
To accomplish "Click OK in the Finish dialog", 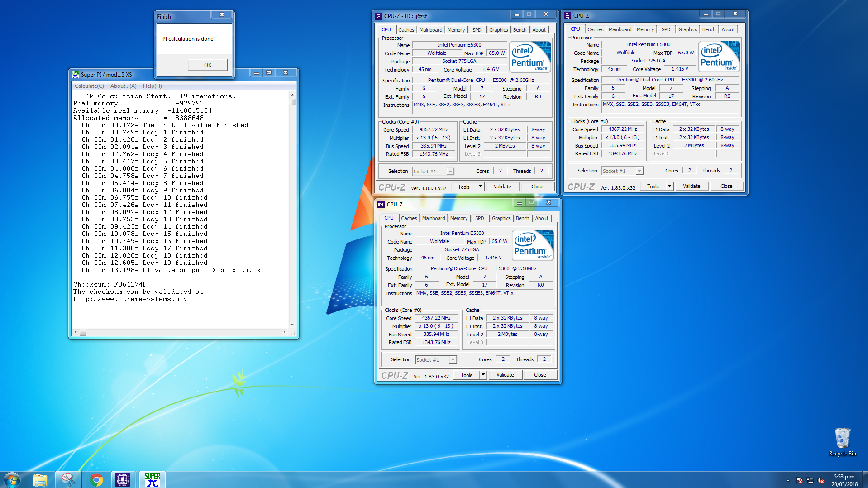I will 207,65.
